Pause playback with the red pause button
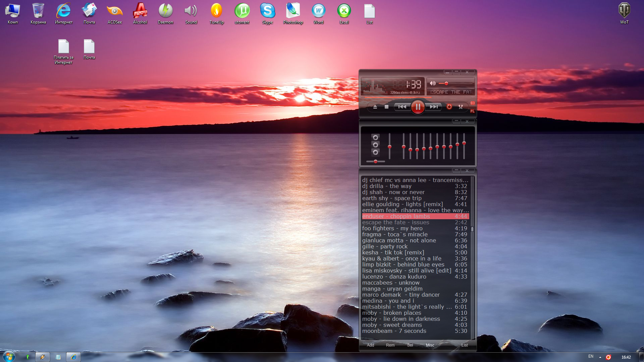 418,107
